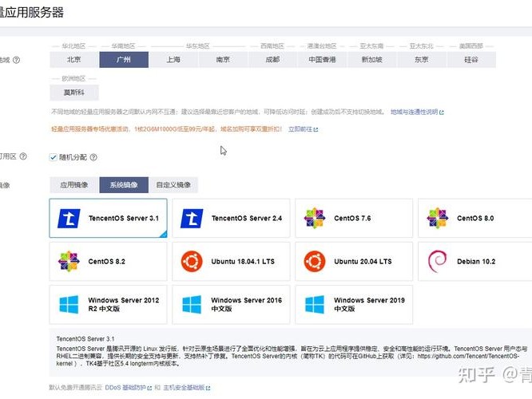Click the Ubuntu 18.04.1 LTS logo icon
The height and width of the screenshot is (399, 532).
pyautogui.click(x=192, y=262)
